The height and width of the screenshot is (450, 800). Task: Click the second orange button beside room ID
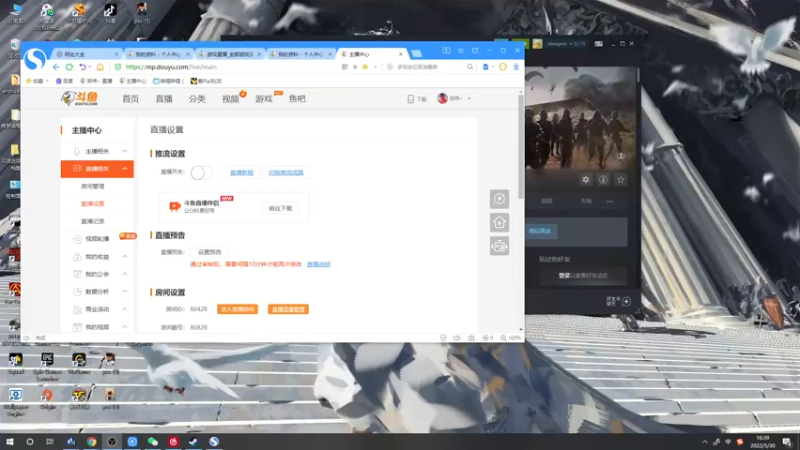[288, 309]
